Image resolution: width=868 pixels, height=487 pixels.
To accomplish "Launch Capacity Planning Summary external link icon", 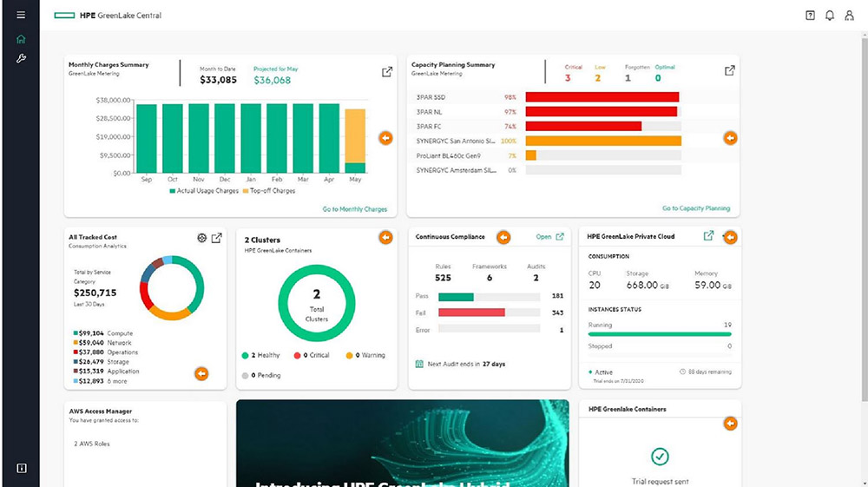I will coord(730,70).
